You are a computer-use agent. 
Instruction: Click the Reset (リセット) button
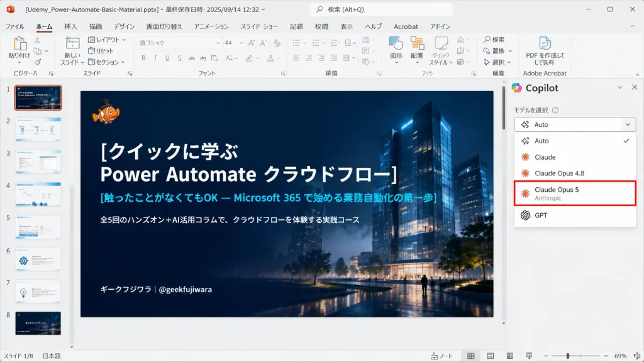[101, 51]
